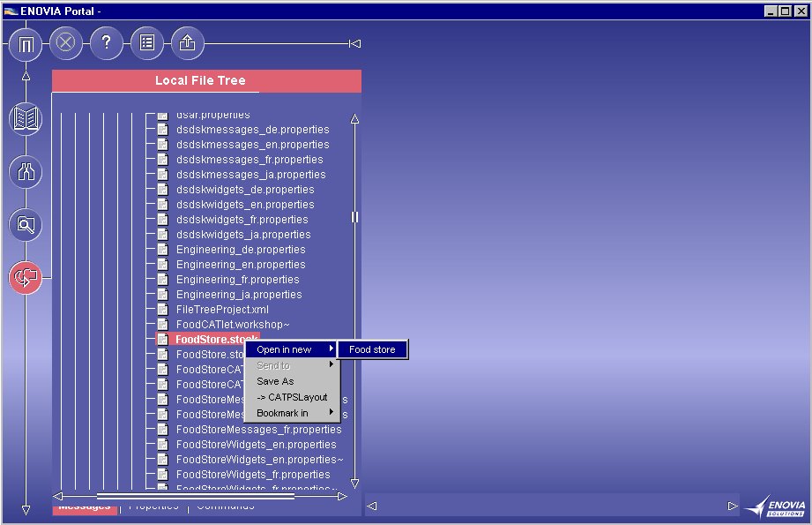
Task: Switch to the Messages tab
Action: (x=85, y=507)
